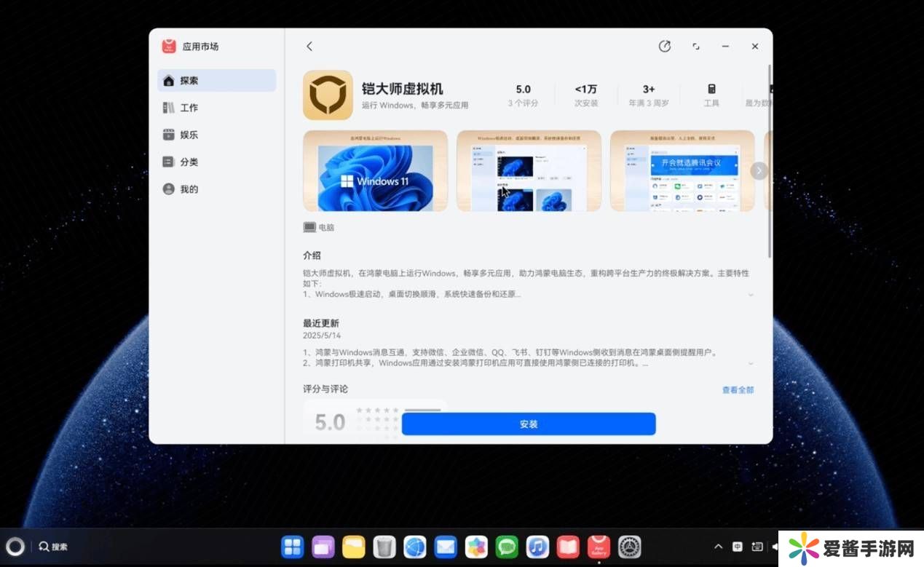Click the blue 安装 install button
This screenshot has height=567, width=924.
pos(529,424)
